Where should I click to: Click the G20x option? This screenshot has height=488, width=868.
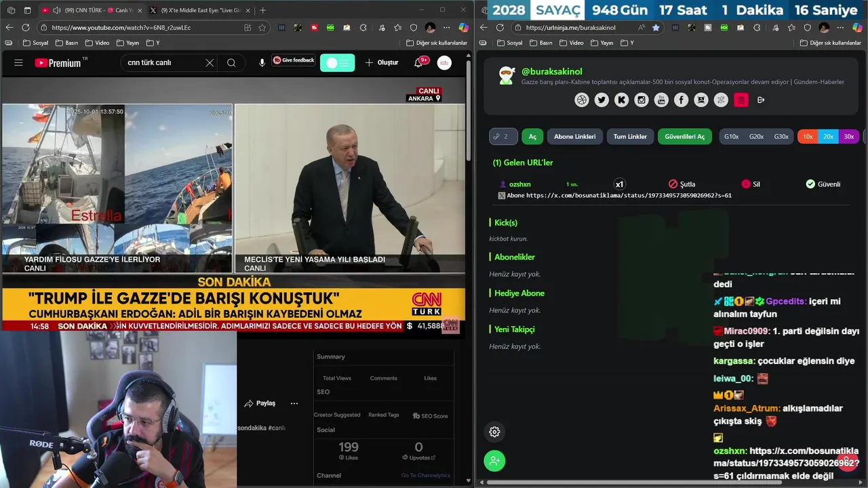click(756, 136)
